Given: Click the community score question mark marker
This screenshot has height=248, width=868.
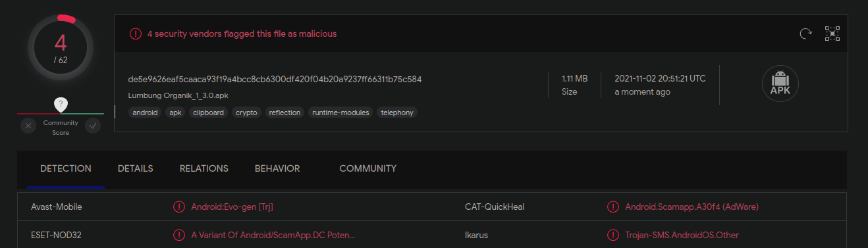Looking at the screenshot, I should pyautogui.click(x=61, y=105).
